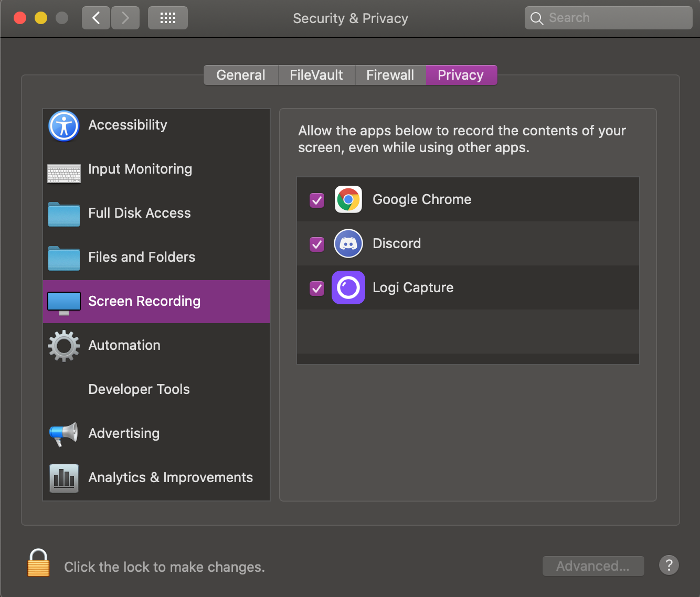Show all preferences grid button
The width and height of the screenshot is (700, 597).
point(168,18)
